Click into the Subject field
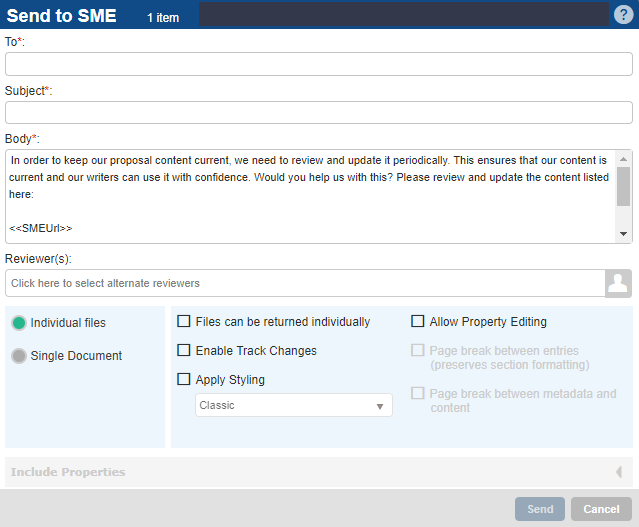This screenshot has width=639, height=527. coord(319,112)
